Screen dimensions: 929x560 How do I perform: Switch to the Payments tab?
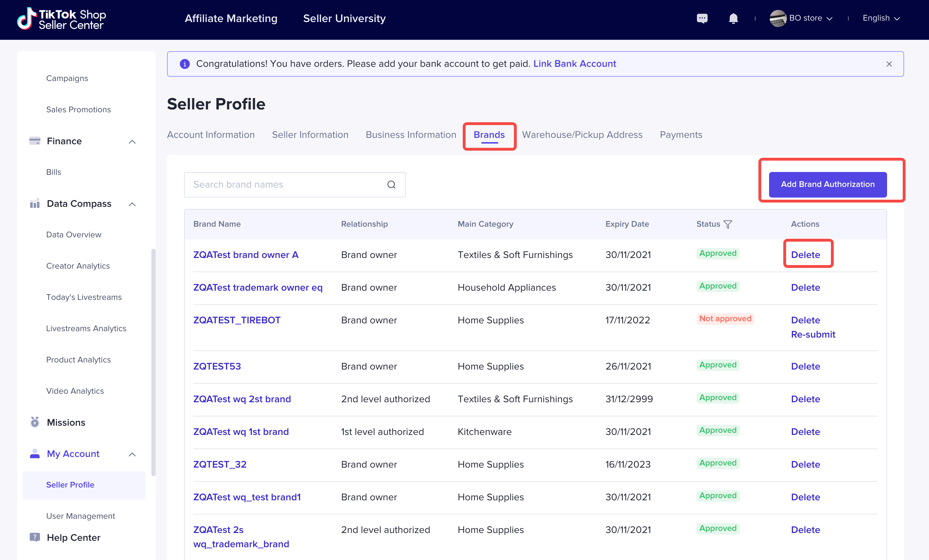(x=681, y=135)
